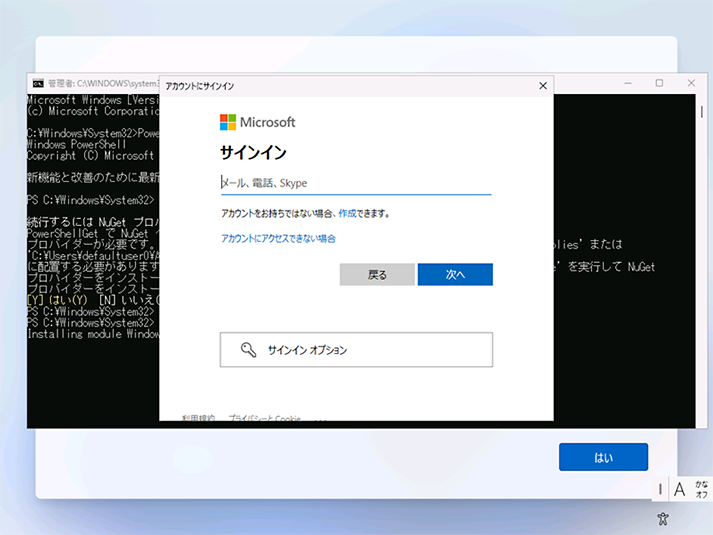
Task: Toggle the IME input mode A indicator
Action: tap(679, 490)
